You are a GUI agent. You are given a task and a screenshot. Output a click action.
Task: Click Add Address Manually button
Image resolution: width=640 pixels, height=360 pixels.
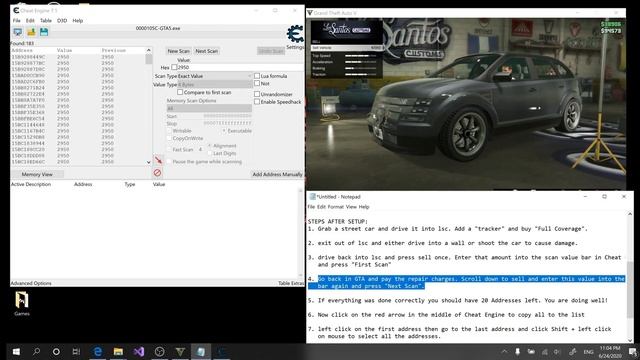[x=277, y=174]
